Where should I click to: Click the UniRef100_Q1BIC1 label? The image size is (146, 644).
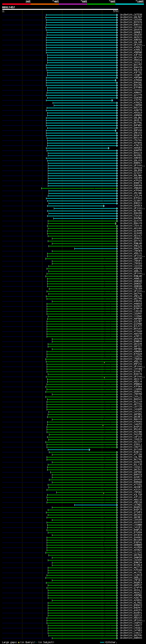point(131,615)
